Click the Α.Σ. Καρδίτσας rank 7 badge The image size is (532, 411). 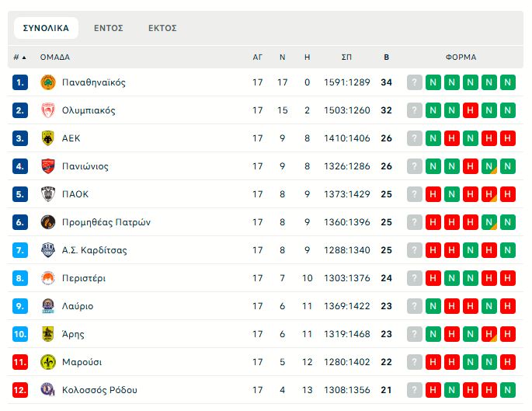tap(20, 250)
